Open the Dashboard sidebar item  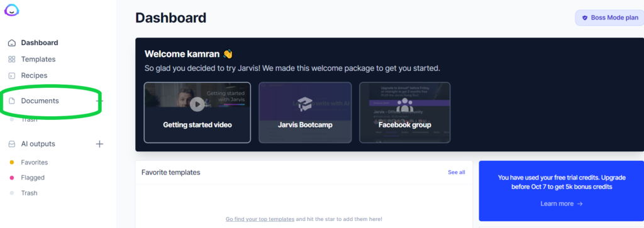[x=40, y=43]
